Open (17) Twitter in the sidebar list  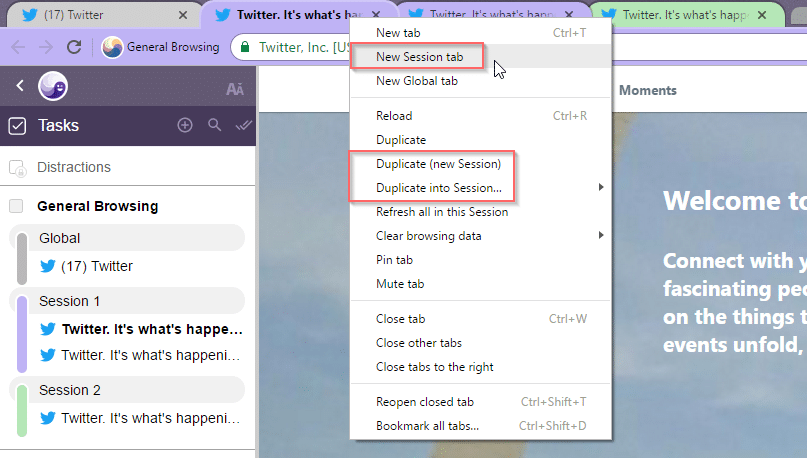point(97,266)
